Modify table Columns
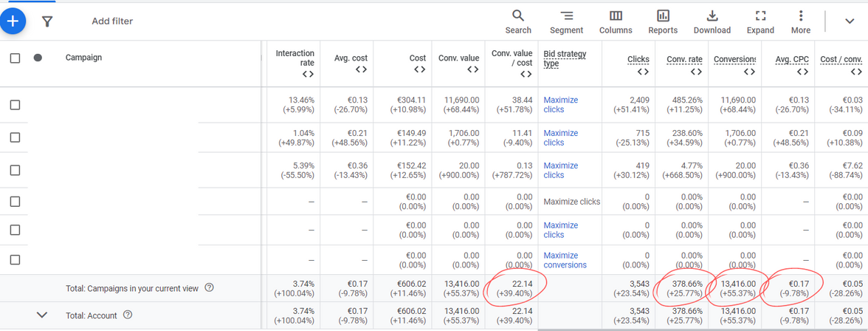Image resolution: width=868 pixels, height=331 pixels. [x=616, y=21]
